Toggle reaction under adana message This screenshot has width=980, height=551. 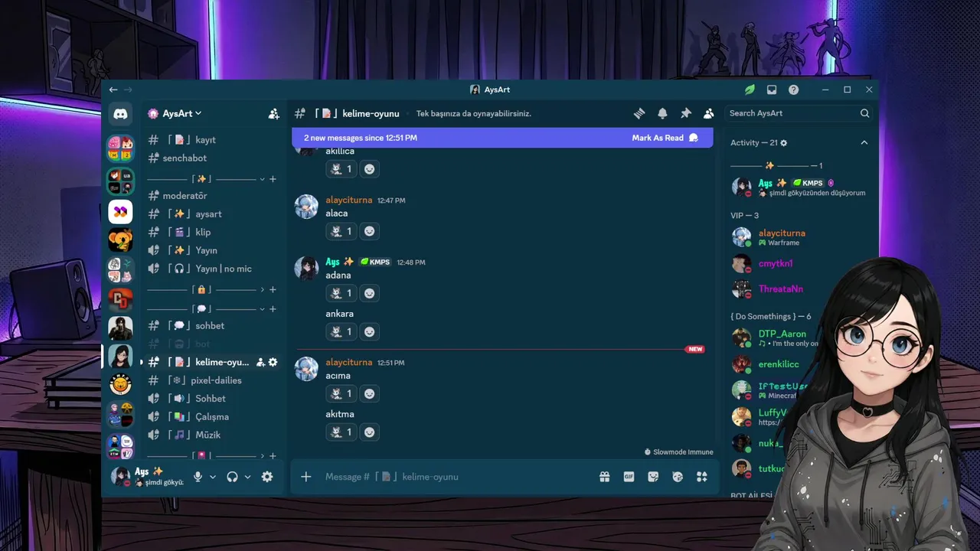click(x=341, y=293)
